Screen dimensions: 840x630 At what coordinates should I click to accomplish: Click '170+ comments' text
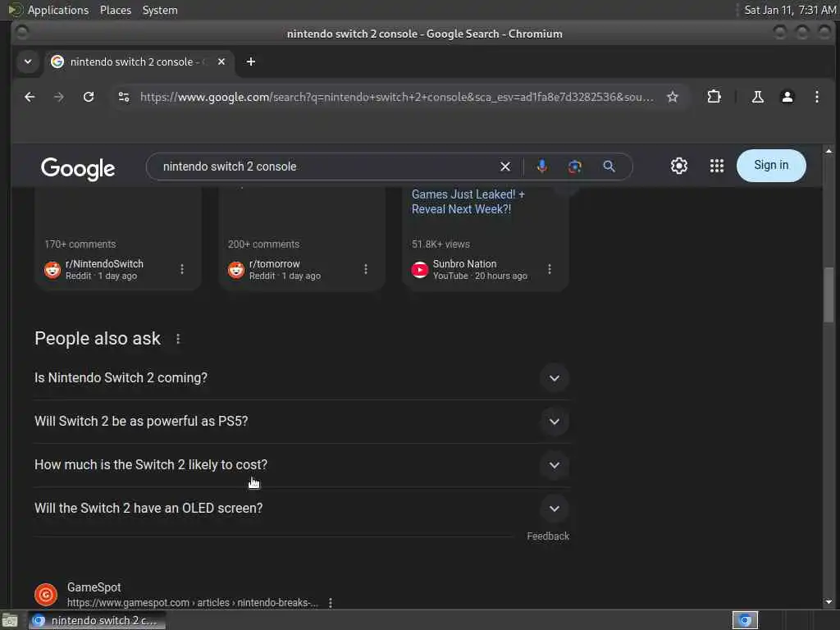(x=80, y=244)
